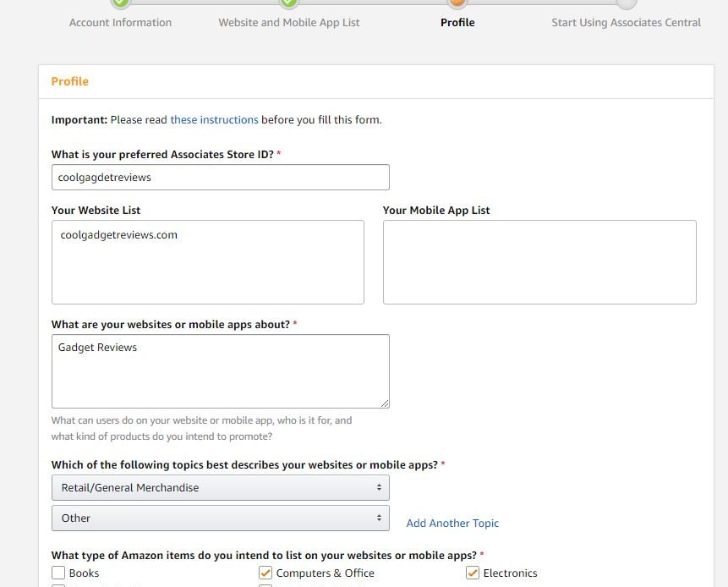Click the Website and Mobile App List step label
Screen dimensions: 728x587
pyautogui.click(x=289, y=22)
